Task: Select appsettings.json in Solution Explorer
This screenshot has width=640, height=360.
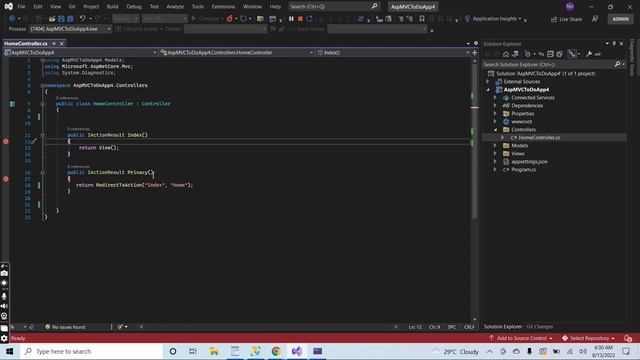Action: coord(529,162)
